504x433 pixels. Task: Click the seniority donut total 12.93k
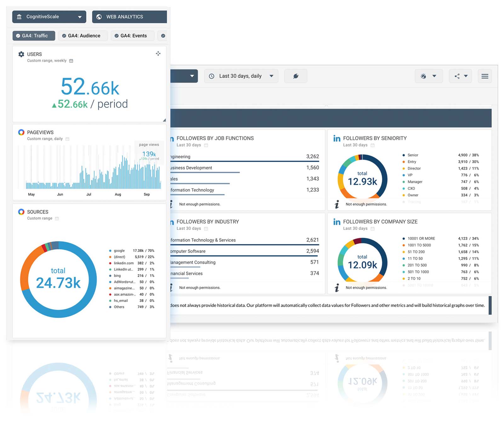pos(362,179)
